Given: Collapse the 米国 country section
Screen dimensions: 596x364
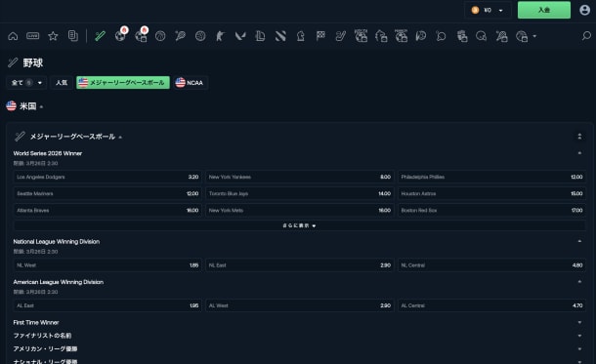Looking at the screenshot, I should (x=41, y=106).
